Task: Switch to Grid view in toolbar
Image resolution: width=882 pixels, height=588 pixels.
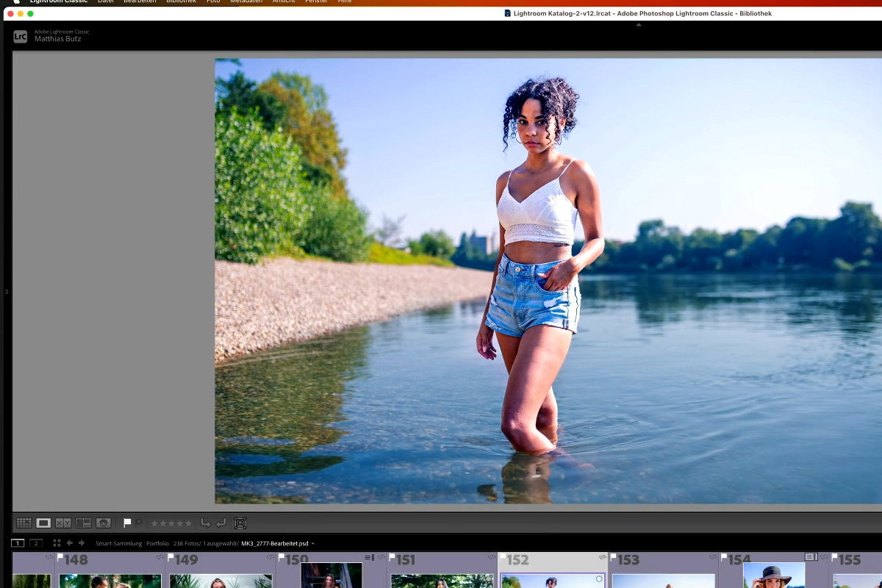Action: tap(24, 523)
